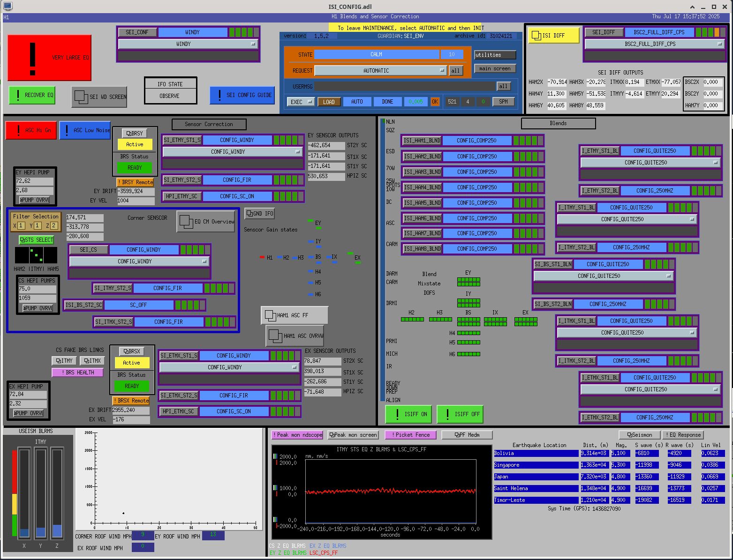Click the USEISM BLRMS Y bar meter
Screen dimensions: 733x560
pos(41,493)
